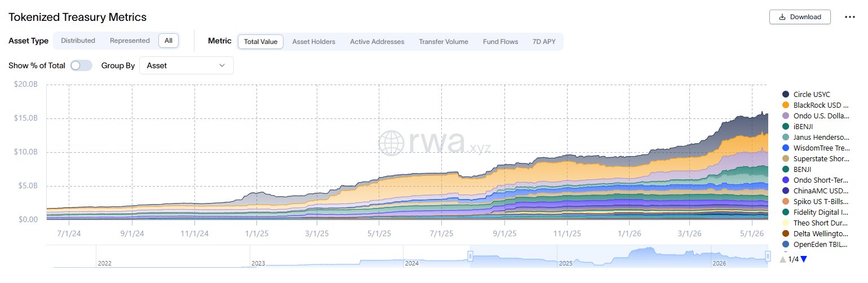This screenshot has width=868, height=283.
Task: Select the Represented asset type
Action: point(130,41)
